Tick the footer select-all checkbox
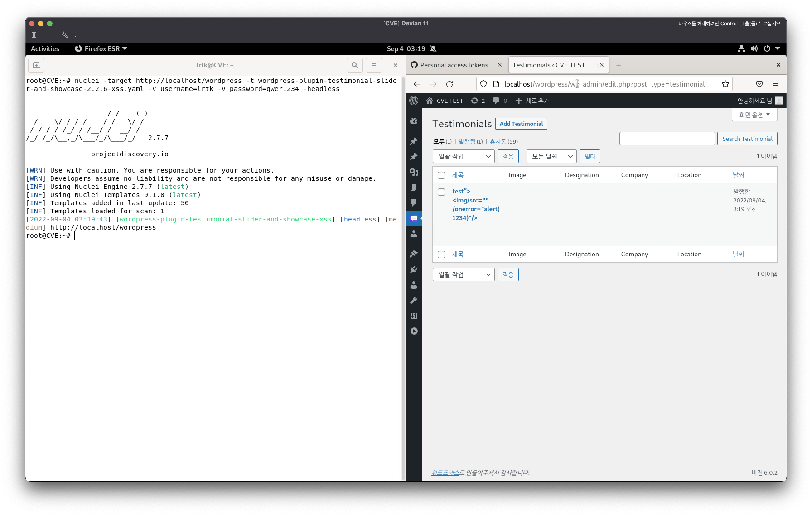 (x=441, y=255)
